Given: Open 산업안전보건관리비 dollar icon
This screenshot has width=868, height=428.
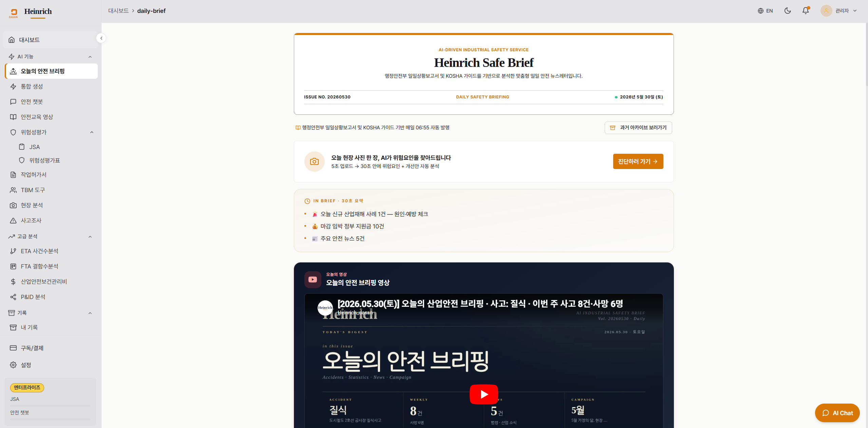Looking at the screenshot, I should 13,281.
